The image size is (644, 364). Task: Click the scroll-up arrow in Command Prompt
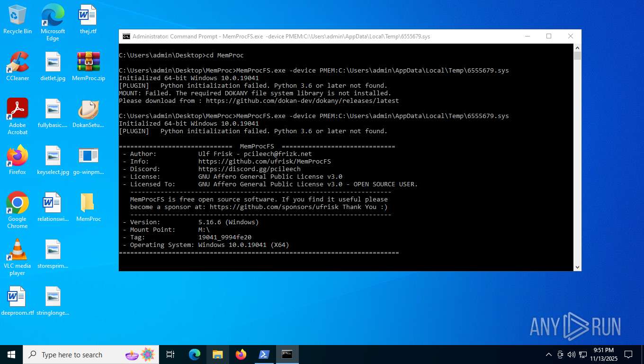point(577,48)
